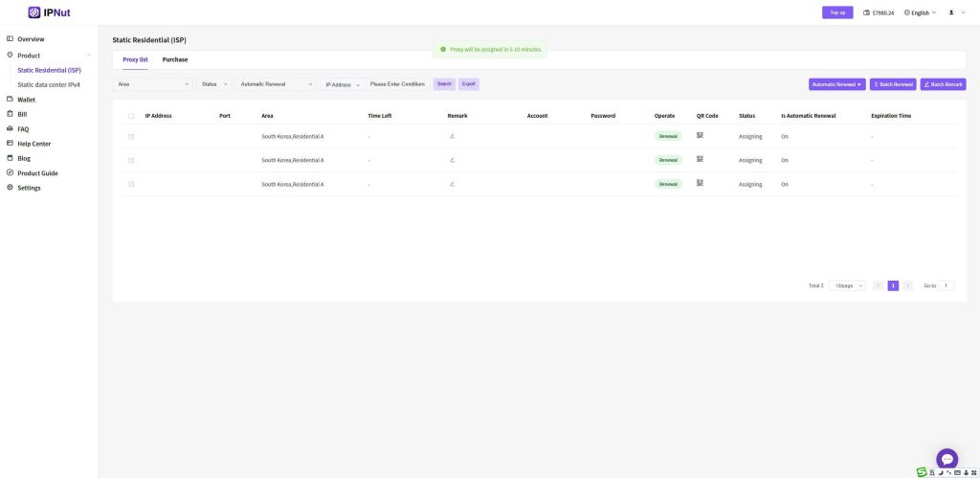Click the IPNut logo
Image resolution: width=980 pixels, height=478 pixels.
pyautogui.click(x=48, y=12)
